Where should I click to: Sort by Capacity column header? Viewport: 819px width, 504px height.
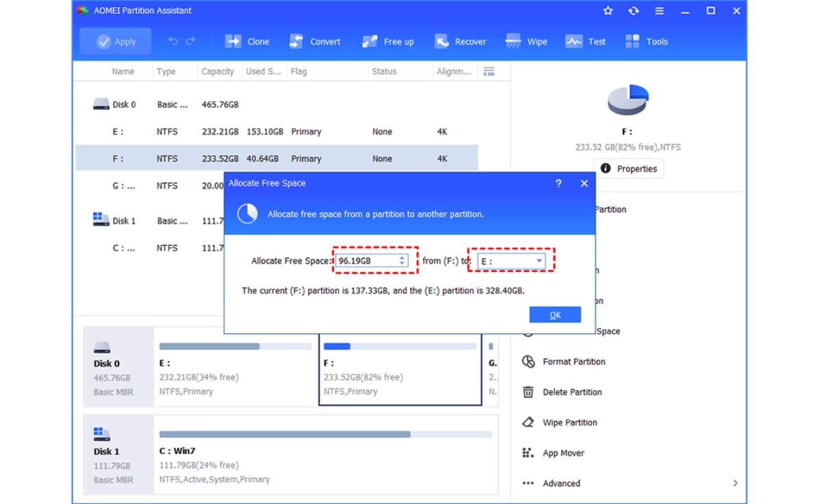point(218,71)
